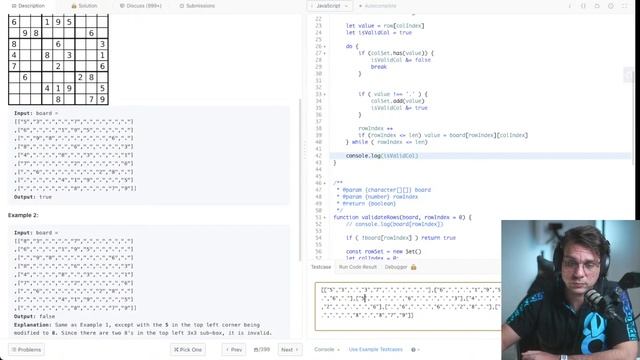
Task: Click the Sudoku board image
Action: click(58, 60)
